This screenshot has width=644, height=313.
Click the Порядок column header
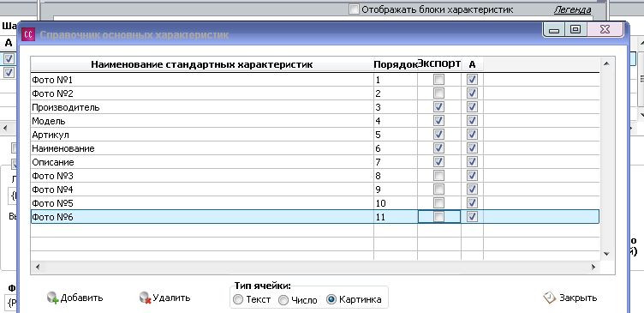click(396, 64)
